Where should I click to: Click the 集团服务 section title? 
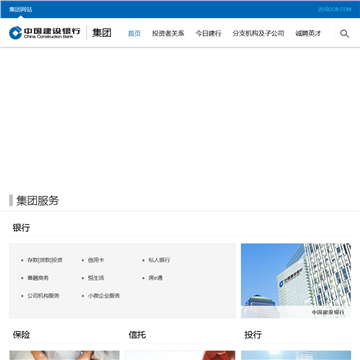pyautogui.click(x=38, y=201)
